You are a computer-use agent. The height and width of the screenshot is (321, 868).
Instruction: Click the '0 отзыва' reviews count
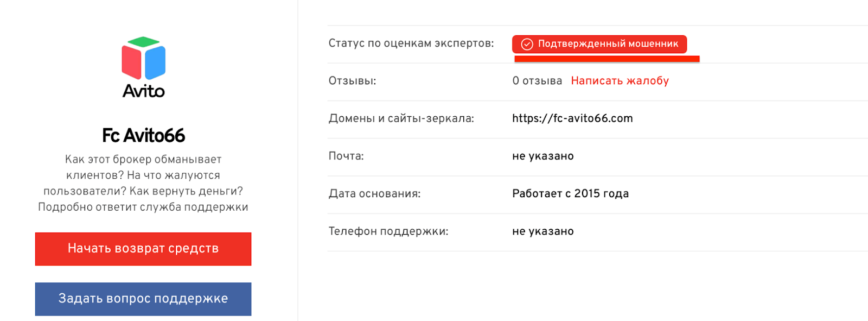(537, 81)
